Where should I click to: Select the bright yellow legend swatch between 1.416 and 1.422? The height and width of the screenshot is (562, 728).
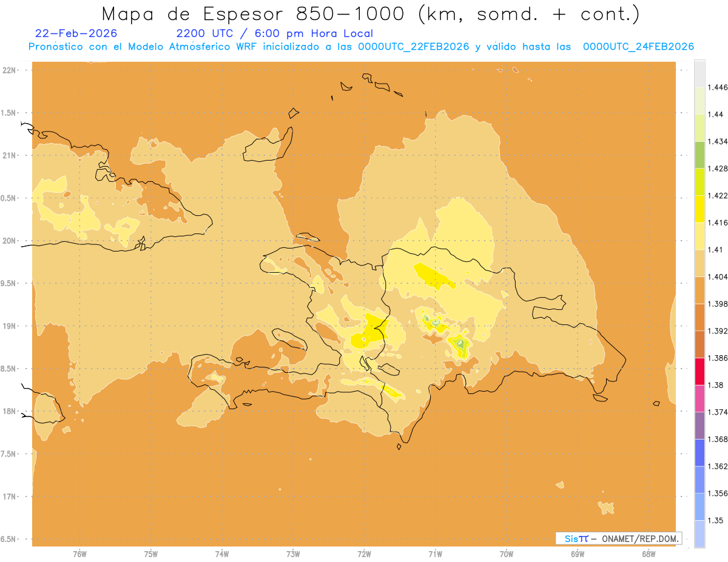(x=699, y=209)
